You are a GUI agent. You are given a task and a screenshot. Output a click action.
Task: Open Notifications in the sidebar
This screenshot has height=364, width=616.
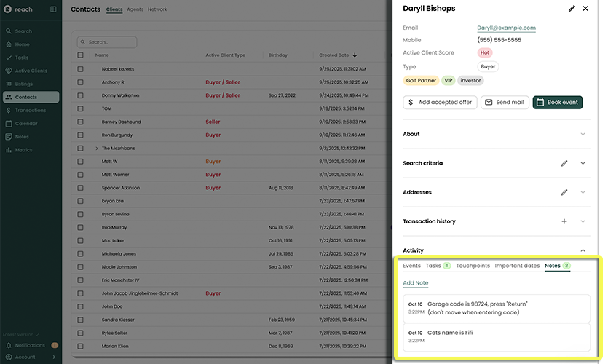pos(30,345)
